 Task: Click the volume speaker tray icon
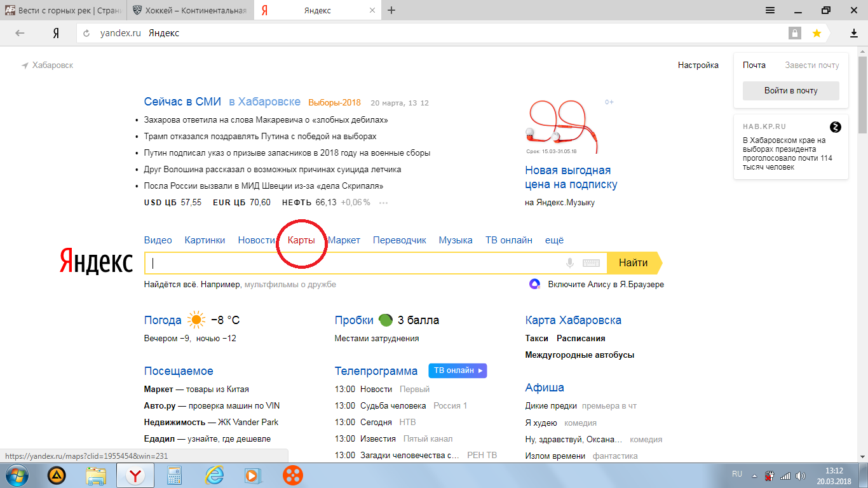(801, 475)
